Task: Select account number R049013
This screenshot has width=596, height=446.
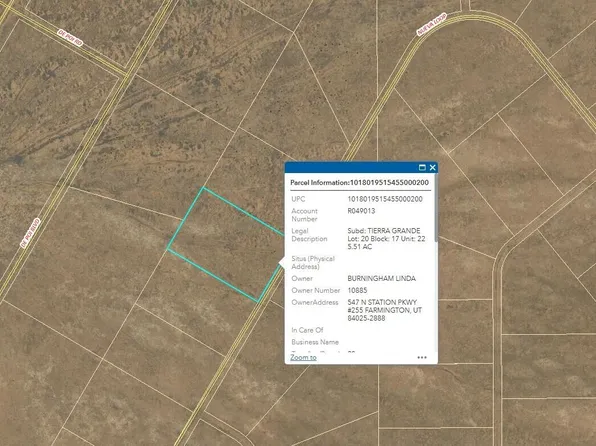Action: tap(361, 211)
